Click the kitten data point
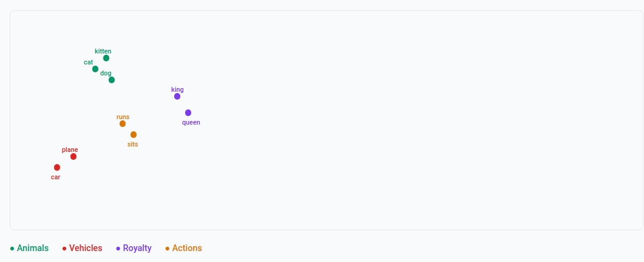The height and width of the screenshot is (262, 644). pos(106,58)
